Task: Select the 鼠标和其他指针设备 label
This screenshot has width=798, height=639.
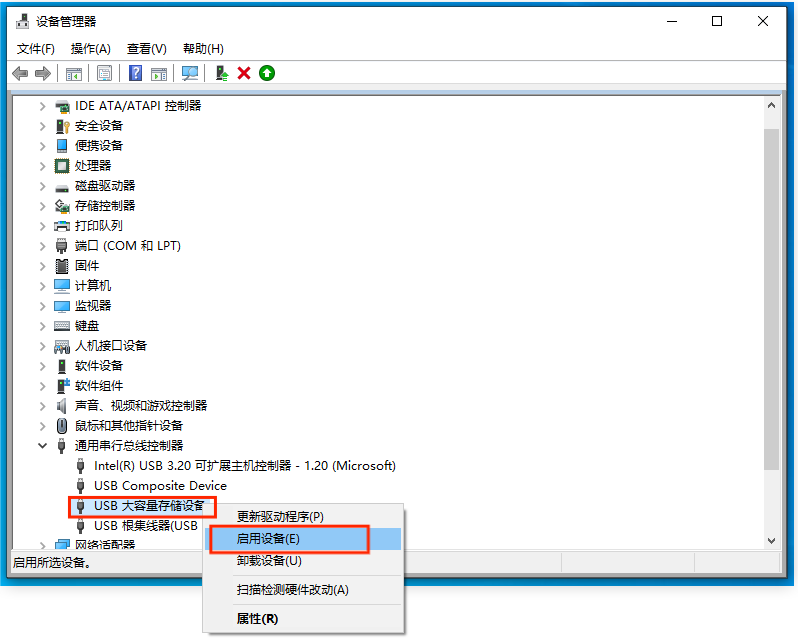Action: pos(129,426)
